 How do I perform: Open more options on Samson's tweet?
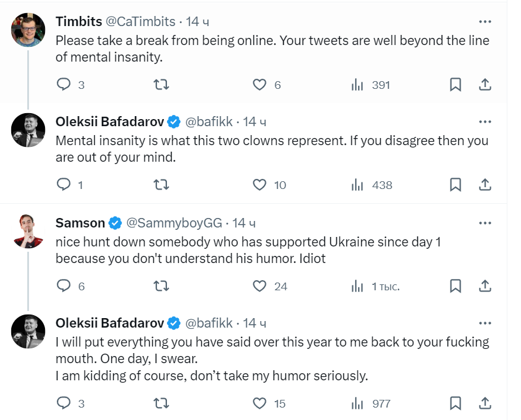pos(485,223)
